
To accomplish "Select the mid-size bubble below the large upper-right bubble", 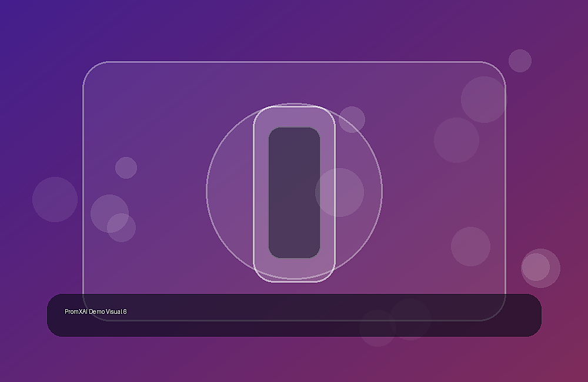I will tap(456, 140).
